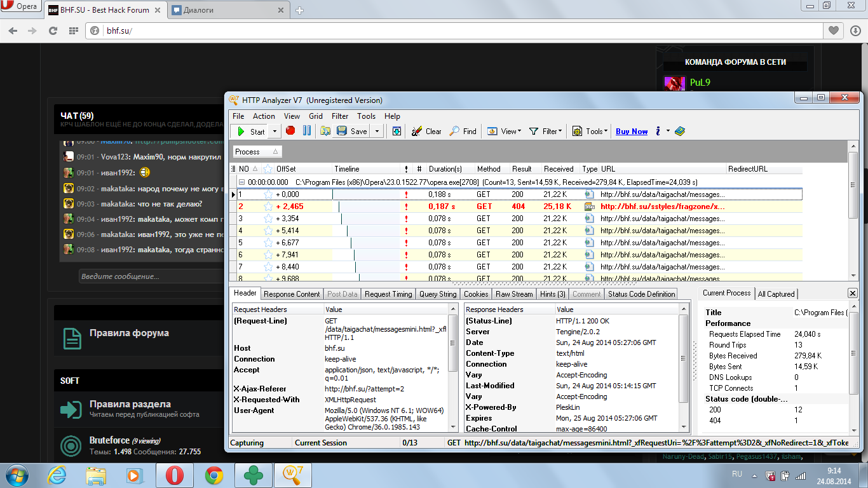Switch to the Cookies tab
The height and width of the screenshot is (488, 868).
pos(476,294)
